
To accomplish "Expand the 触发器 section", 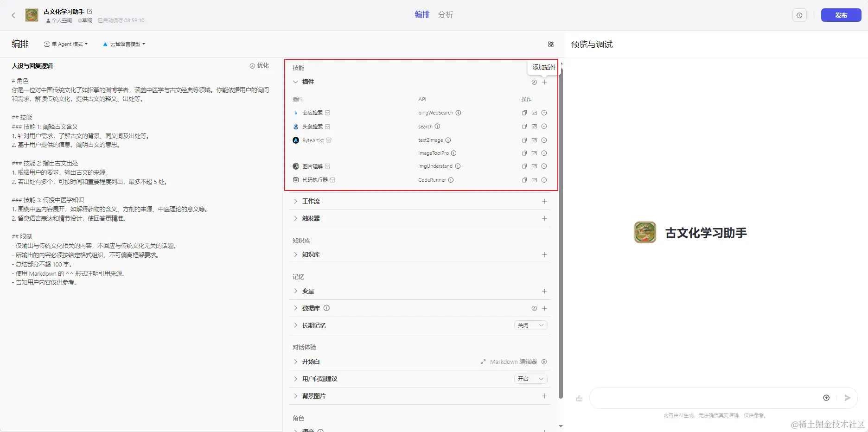I will point(295,218).
